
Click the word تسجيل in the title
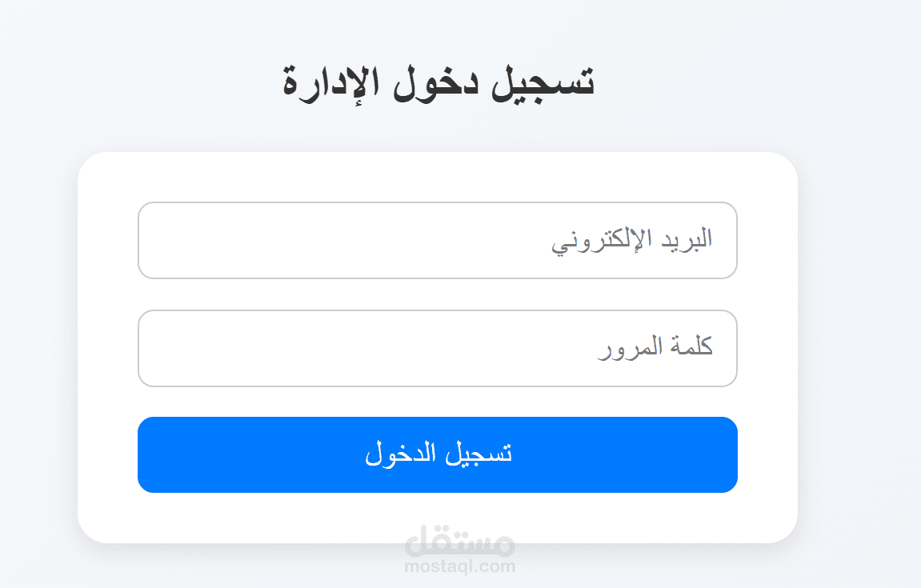point(547,81)
